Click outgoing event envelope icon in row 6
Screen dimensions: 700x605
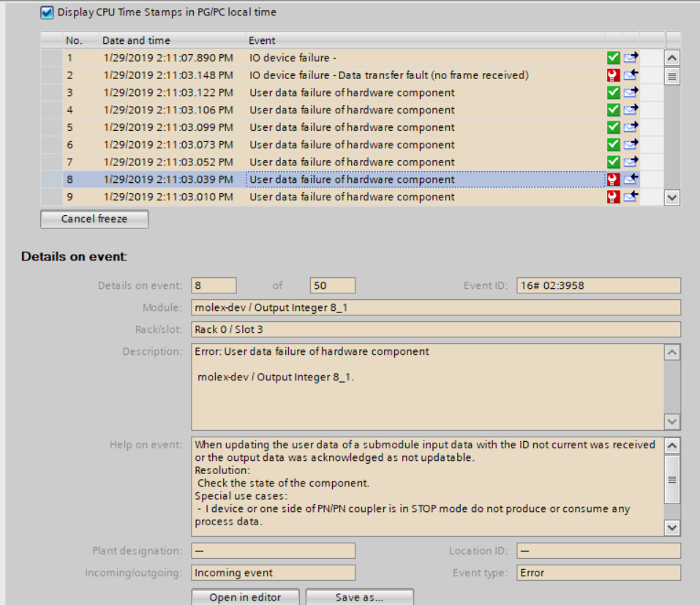click(631, 145)
